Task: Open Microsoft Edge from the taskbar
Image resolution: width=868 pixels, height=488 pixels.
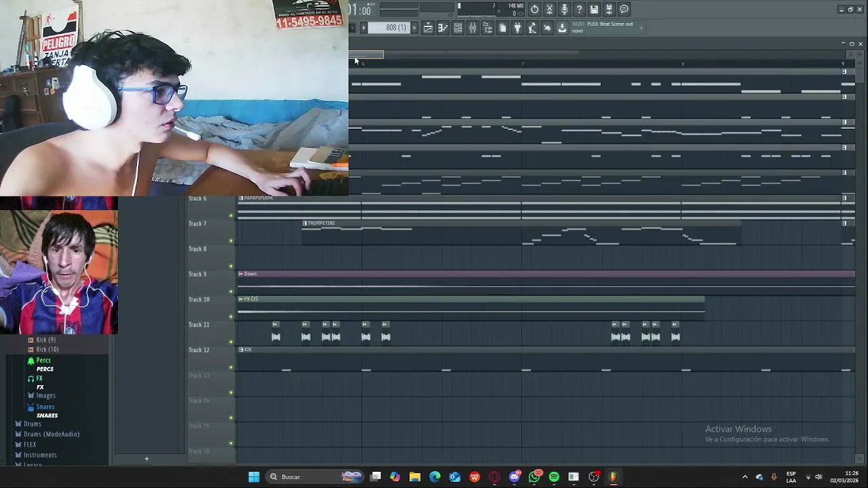Action: (x=435, y=477)
